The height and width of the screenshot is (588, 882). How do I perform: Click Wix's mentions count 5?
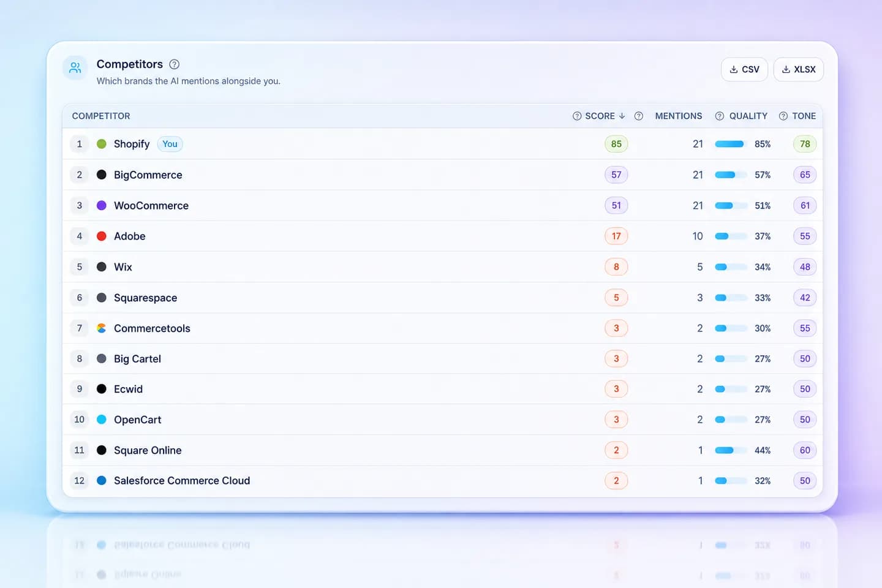click(x=700, y=267)
